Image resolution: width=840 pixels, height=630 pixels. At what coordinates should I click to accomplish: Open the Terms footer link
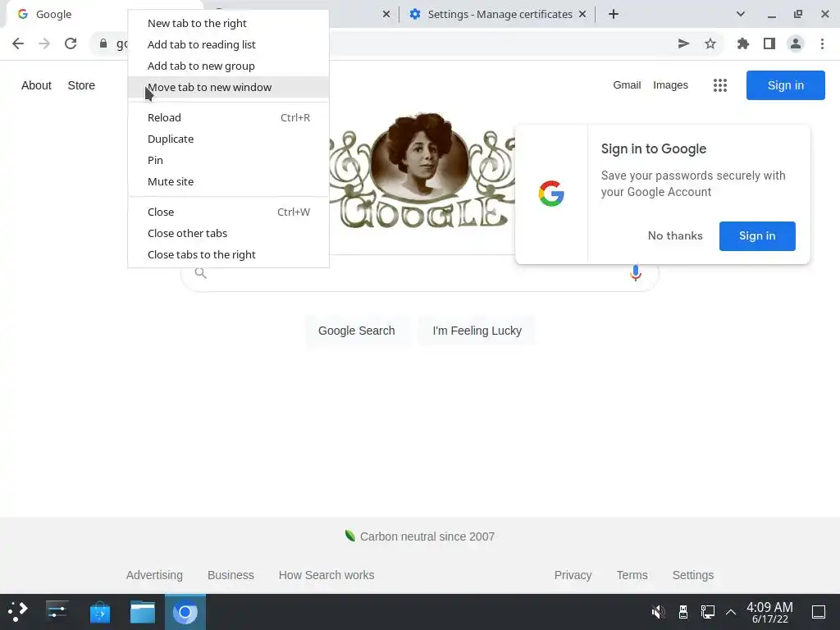click(x=632, y=575)
